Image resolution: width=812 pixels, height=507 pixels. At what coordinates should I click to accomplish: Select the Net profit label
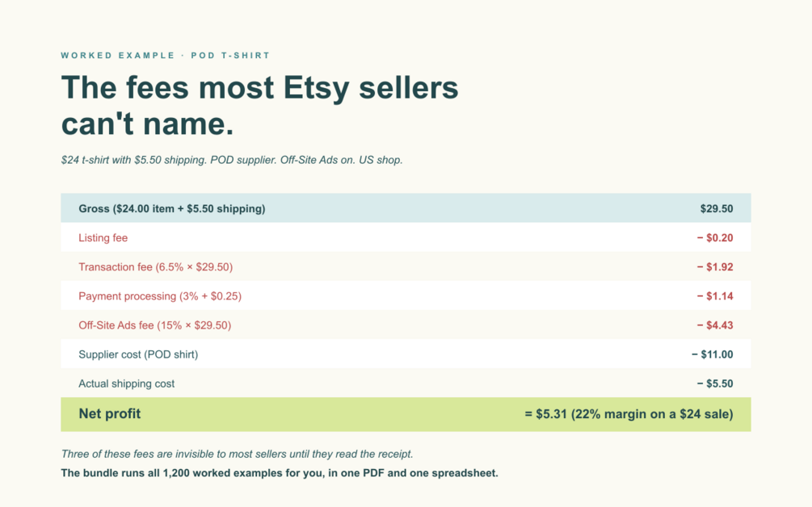110,414
